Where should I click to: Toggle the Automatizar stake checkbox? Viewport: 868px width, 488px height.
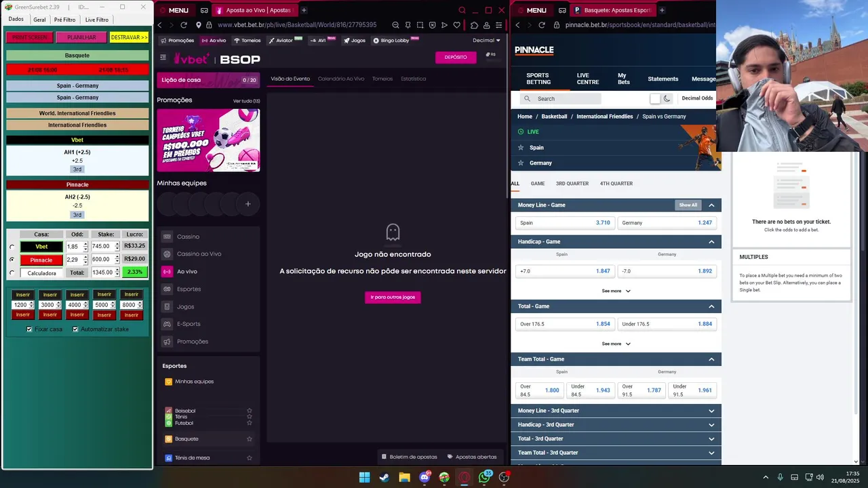tap(75, 329)
